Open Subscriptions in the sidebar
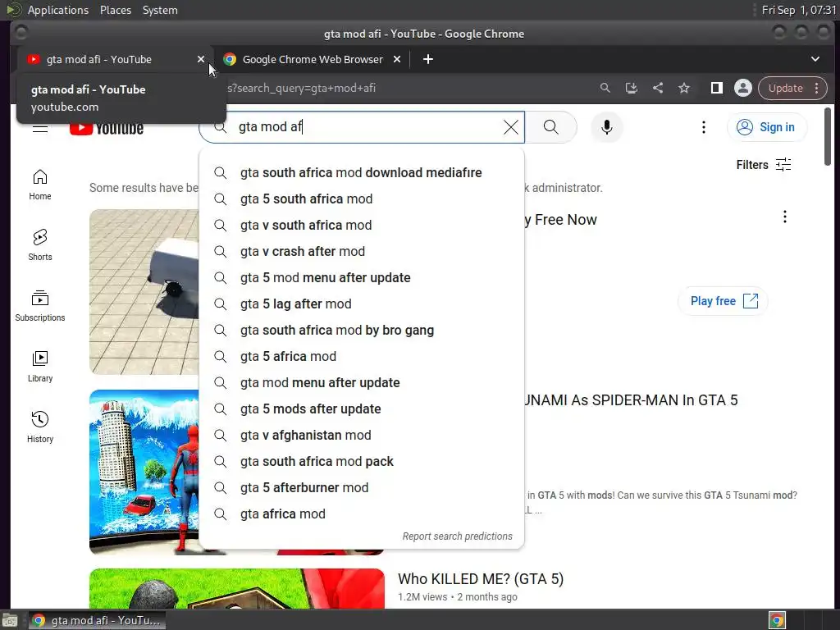Screen dimensions: 840x630 tap(40, 307)
